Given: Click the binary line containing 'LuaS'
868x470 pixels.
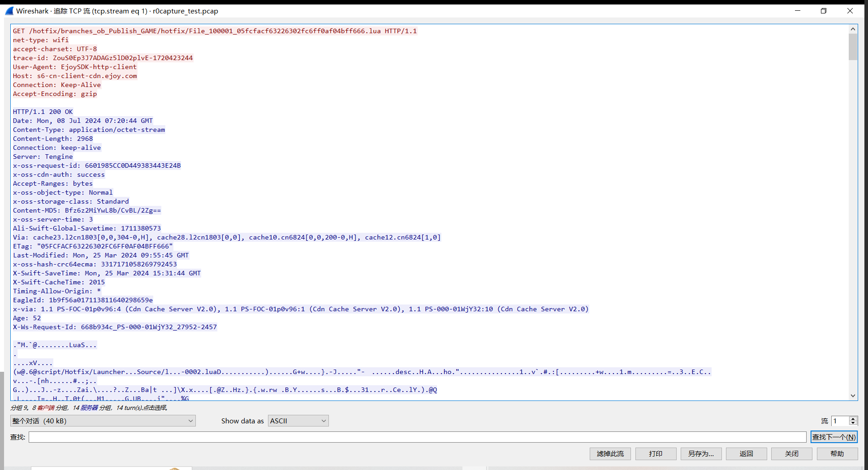Looking at the screenshot, I should [x=55, y=345].
